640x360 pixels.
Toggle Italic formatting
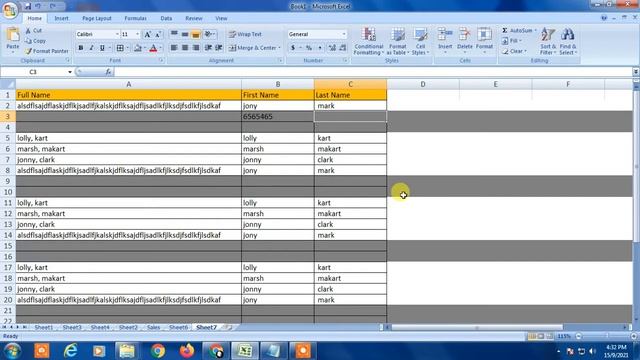[x=91, y=48]
